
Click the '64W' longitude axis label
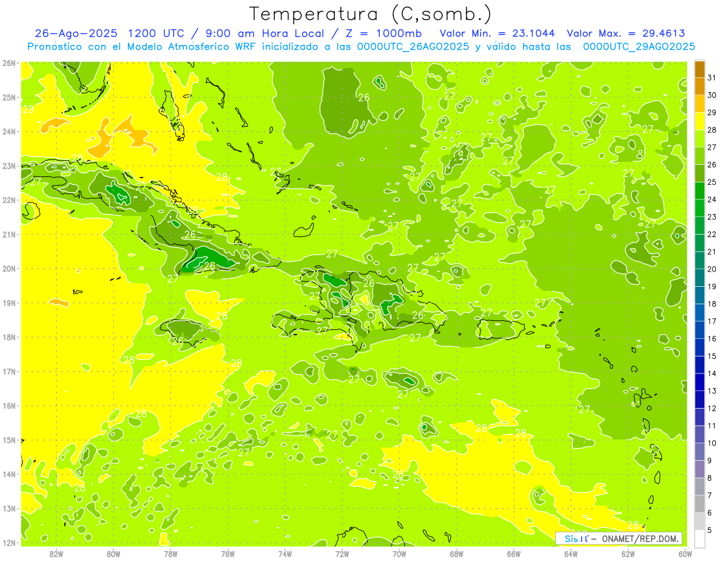point(571,554)
